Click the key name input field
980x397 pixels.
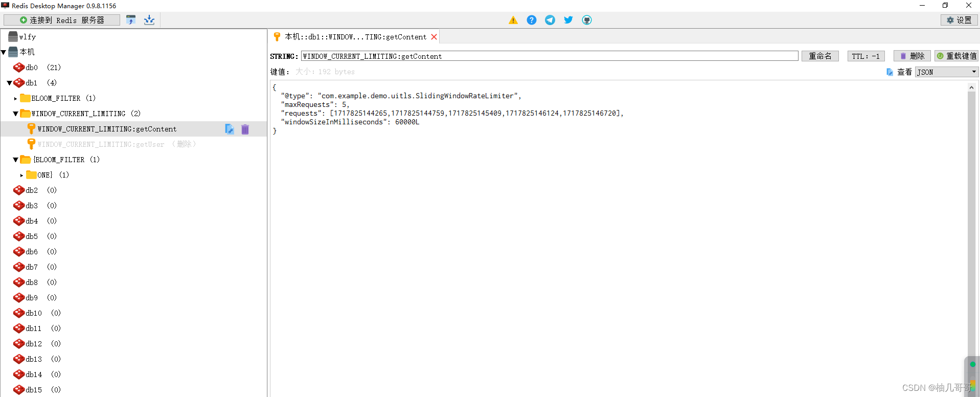550,56
